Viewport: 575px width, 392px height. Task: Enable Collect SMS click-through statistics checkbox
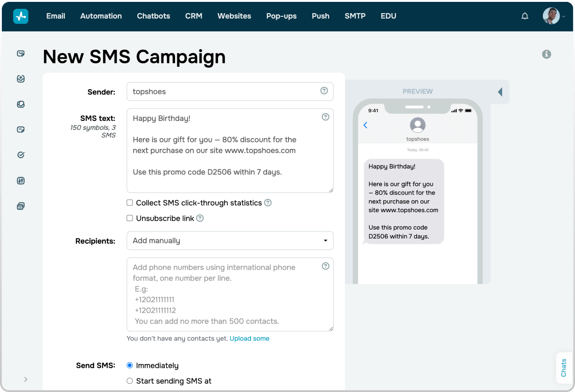(x=130, y=203)
